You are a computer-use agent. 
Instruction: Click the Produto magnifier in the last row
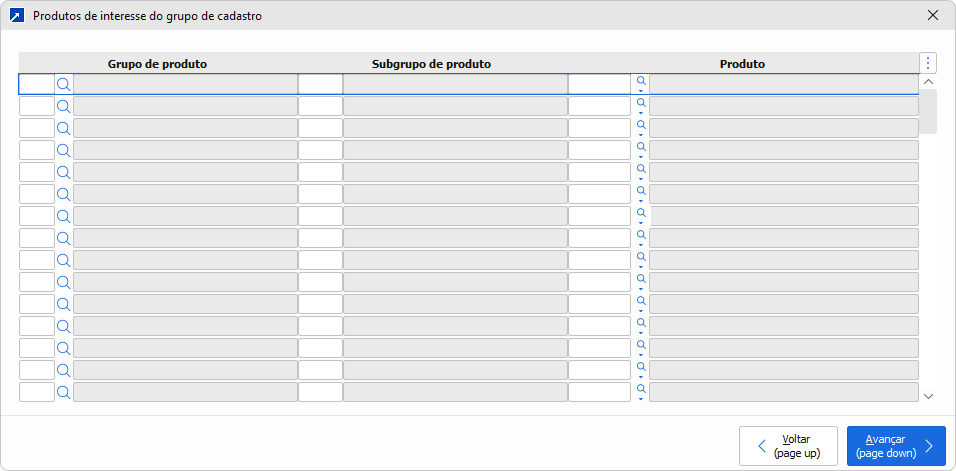click(x=641, y=392)
